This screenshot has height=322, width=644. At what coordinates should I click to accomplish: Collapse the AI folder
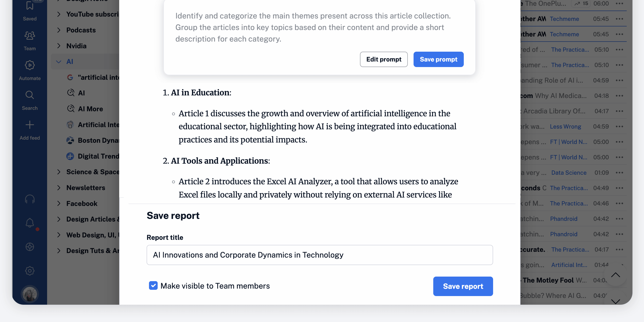[x=59, y=62]
